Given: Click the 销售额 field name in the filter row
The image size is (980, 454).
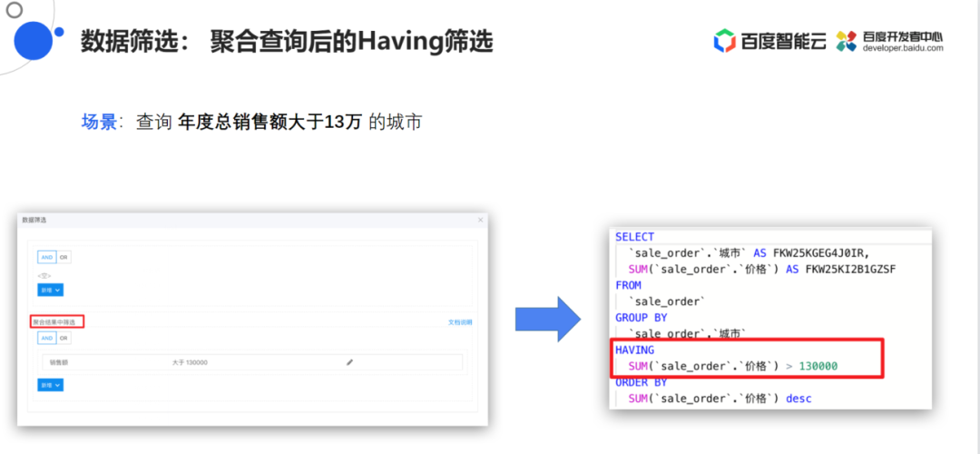Looking at the screenshot, I should [x=58, y=362].
